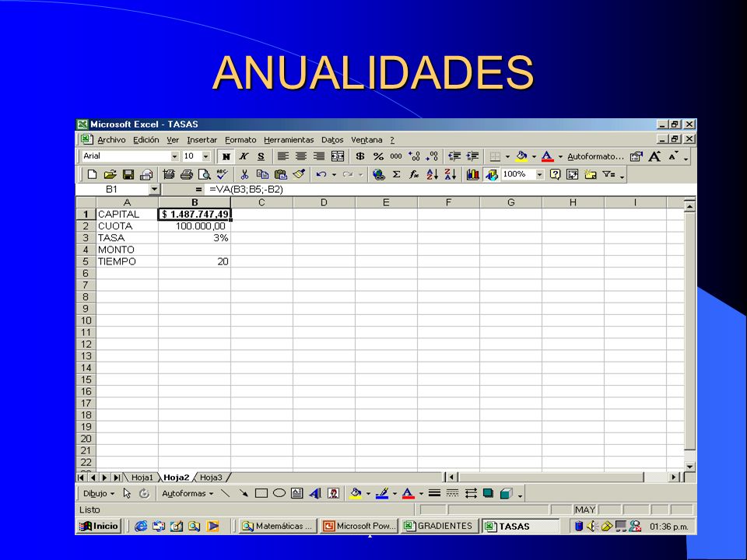Increase indent
Screen dimensions: 747x560
(472, 156)
